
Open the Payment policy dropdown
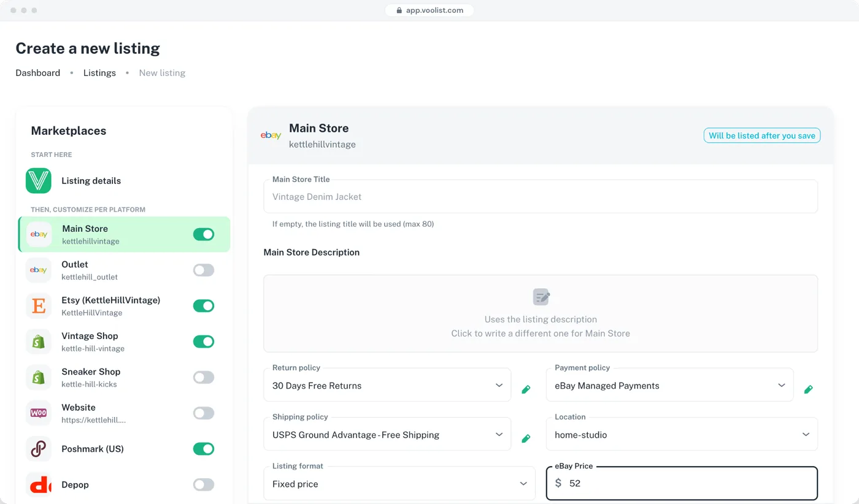point(669,385)
